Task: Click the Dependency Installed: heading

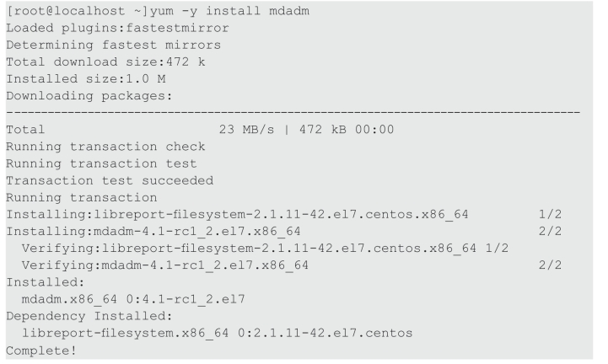Action: (89, 316)
